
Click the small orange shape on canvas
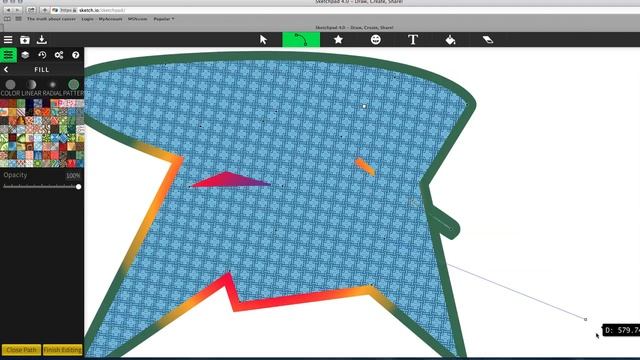coord(365,167)
